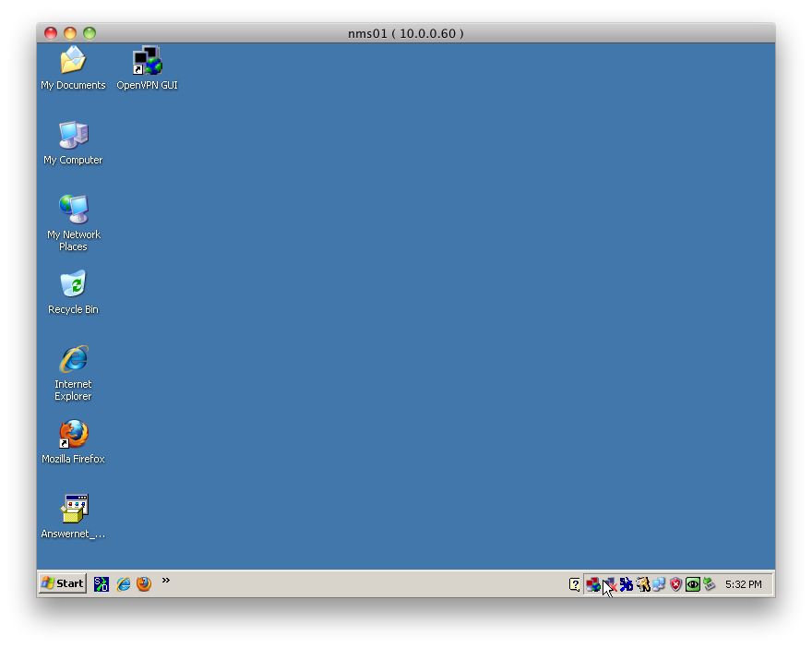Viewport: 812px width, 648px height.
Task: Select the My Network Places icon
Action: (x=73, y=222)
